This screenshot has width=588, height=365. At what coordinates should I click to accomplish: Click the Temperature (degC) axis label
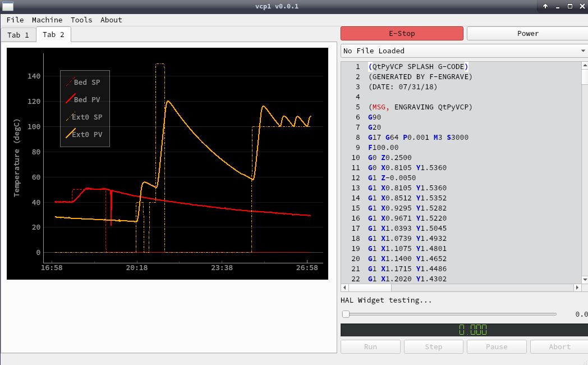(16, 158)
